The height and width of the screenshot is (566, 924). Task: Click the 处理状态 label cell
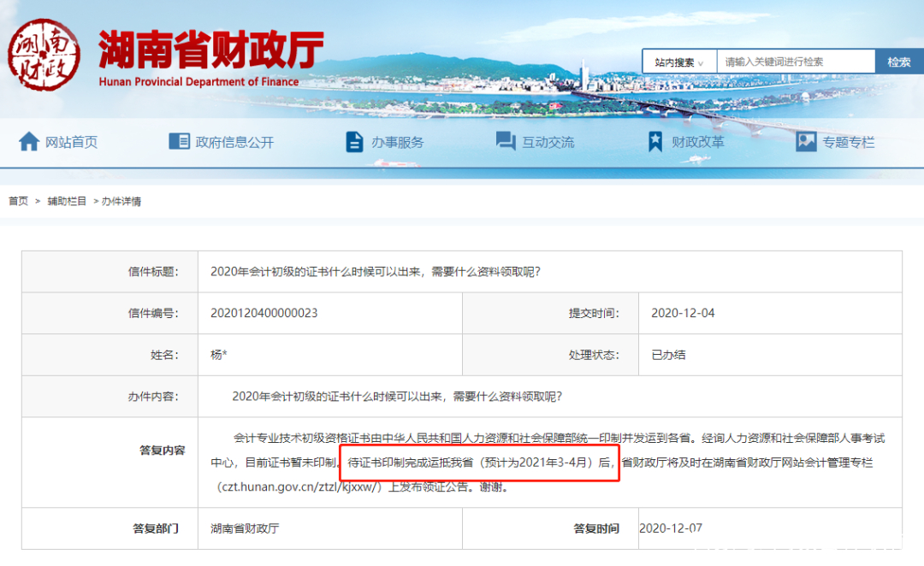(550, 355)
